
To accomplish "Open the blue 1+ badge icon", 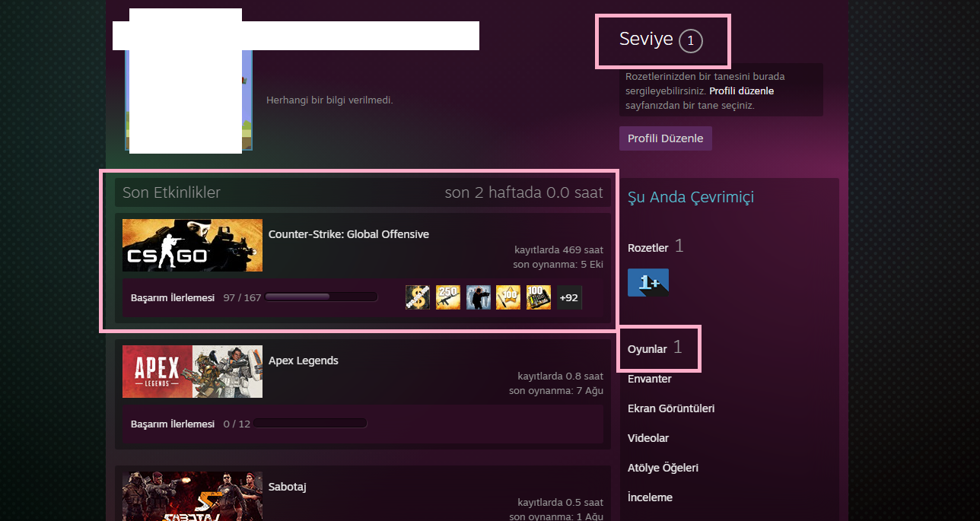I will 648,282.
